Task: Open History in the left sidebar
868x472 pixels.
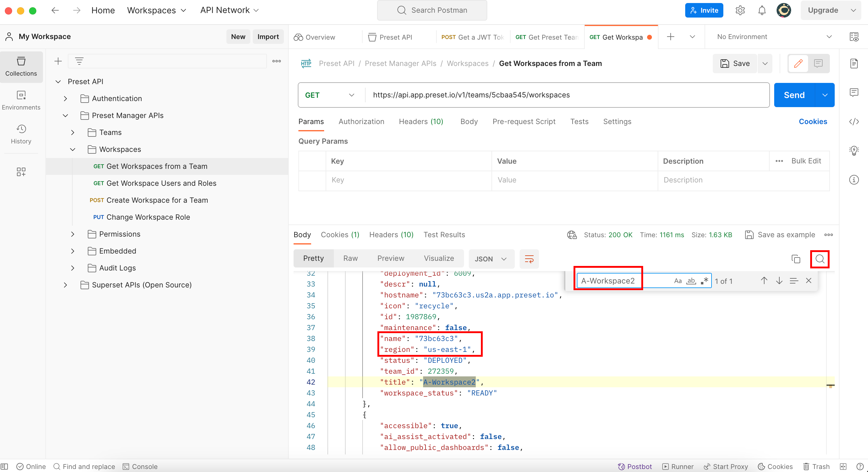Action: pos(21,134)
